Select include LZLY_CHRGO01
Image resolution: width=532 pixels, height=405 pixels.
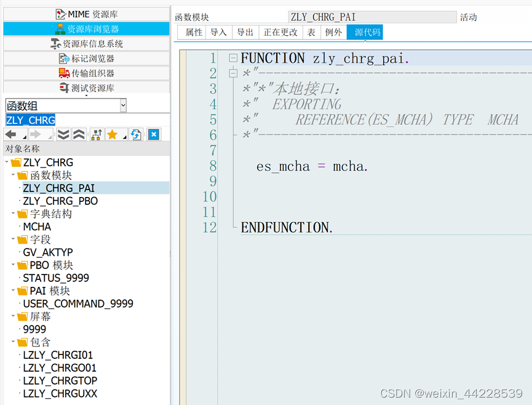pyautogui.click(x=60, y=368)
